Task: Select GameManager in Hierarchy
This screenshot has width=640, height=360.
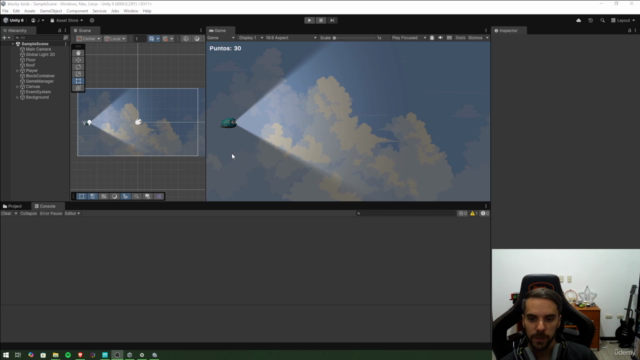Action: coord(40,81)
